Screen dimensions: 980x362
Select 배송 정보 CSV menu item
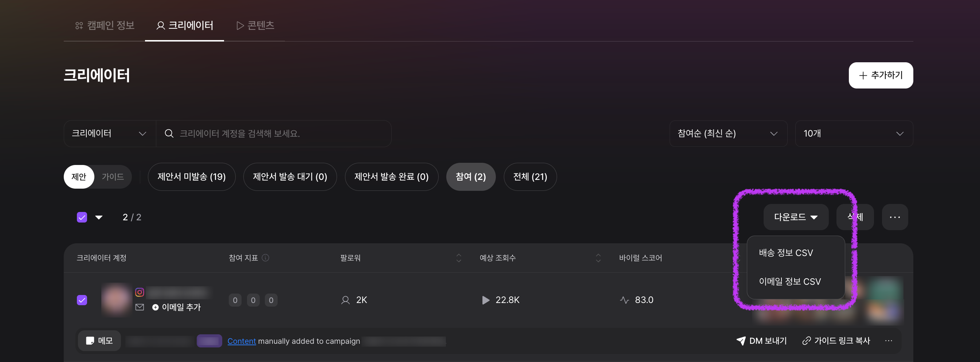point(785,253)
